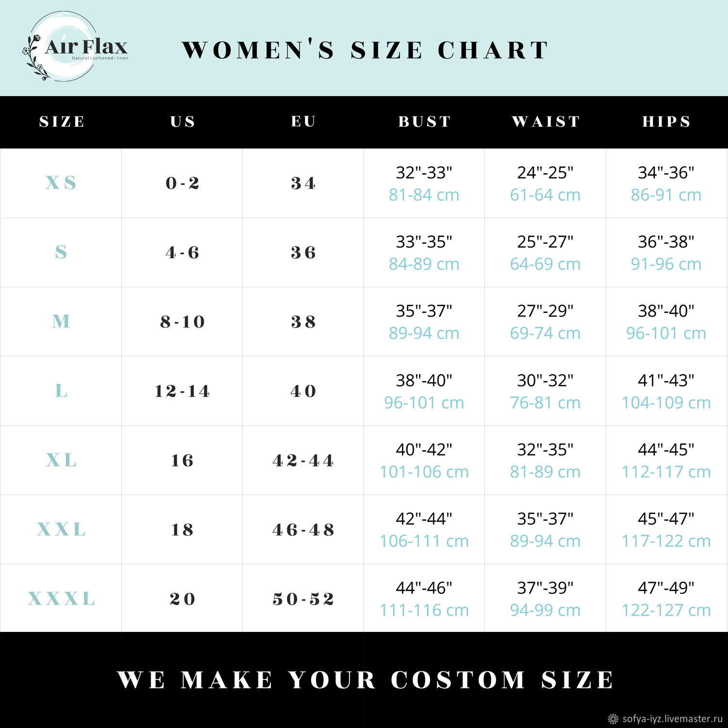Click the Women's Size Chart title
Image resolution: width=728 pixels, height=728 pixels.
(365, 50)
